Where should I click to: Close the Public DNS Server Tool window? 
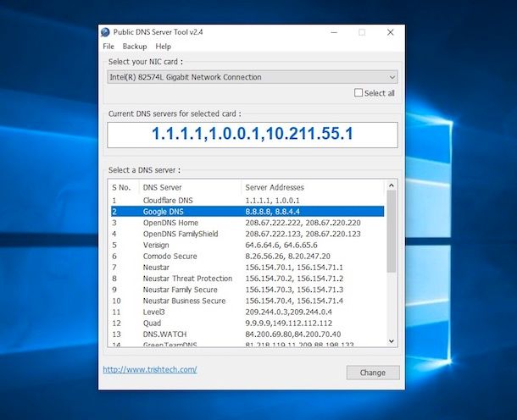click(x=391, y=32)
